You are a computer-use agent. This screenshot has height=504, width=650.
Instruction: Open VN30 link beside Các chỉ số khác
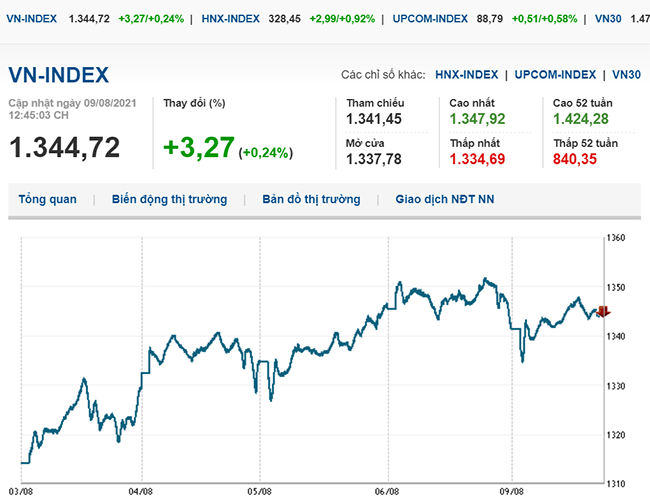coord(626,75)
